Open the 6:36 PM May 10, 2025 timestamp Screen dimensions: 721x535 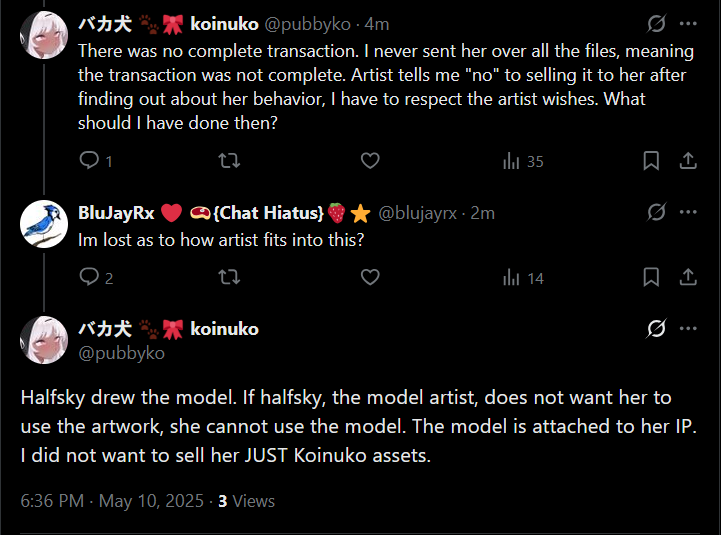tap(112, 501)
